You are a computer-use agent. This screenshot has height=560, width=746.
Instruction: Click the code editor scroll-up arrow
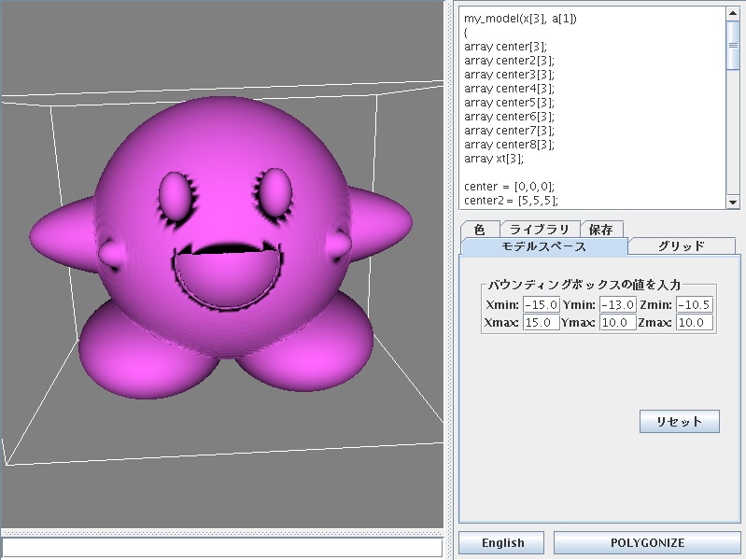tap(733, 13)
